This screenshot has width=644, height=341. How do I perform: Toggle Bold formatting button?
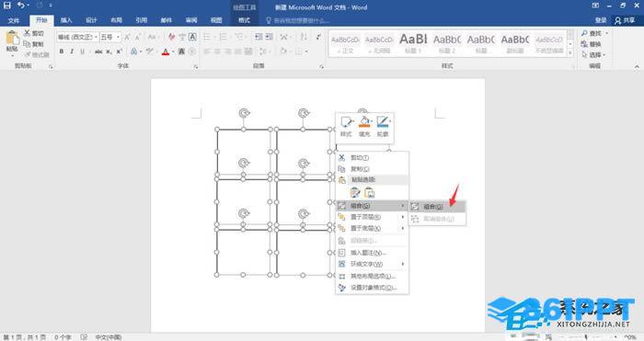pos(62,51)
